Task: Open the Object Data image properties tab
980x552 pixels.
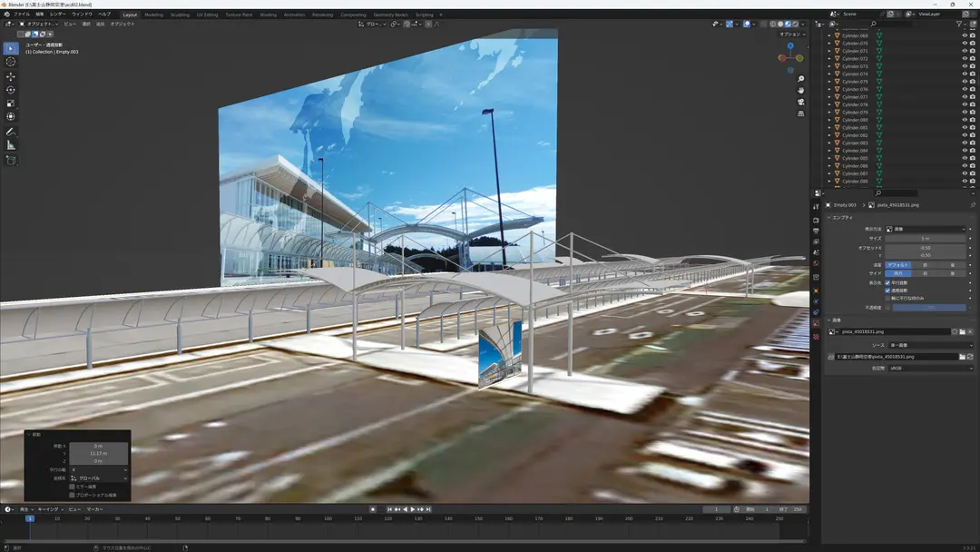Action: coord(816,323)
